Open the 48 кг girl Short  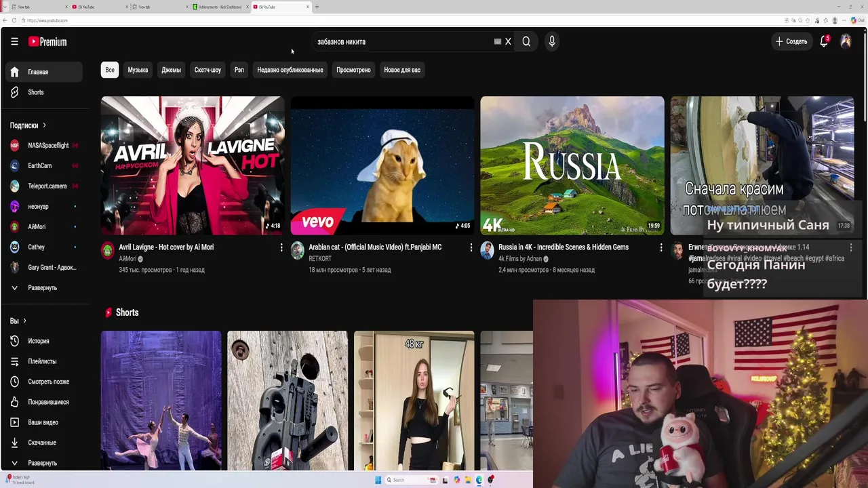[414, 401]
